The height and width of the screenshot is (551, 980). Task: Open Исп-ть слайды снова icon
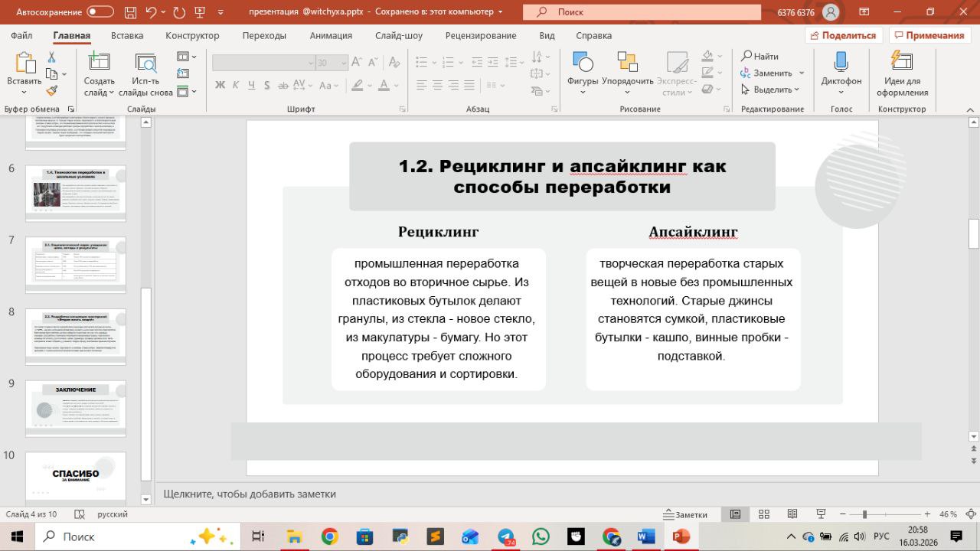click(145, 63)
